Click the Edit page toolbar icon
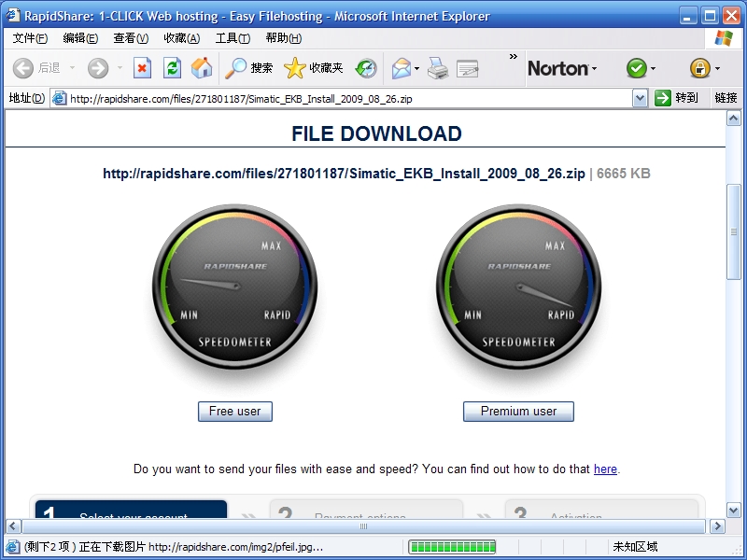747x560 pixels. (x=468, y=68)
